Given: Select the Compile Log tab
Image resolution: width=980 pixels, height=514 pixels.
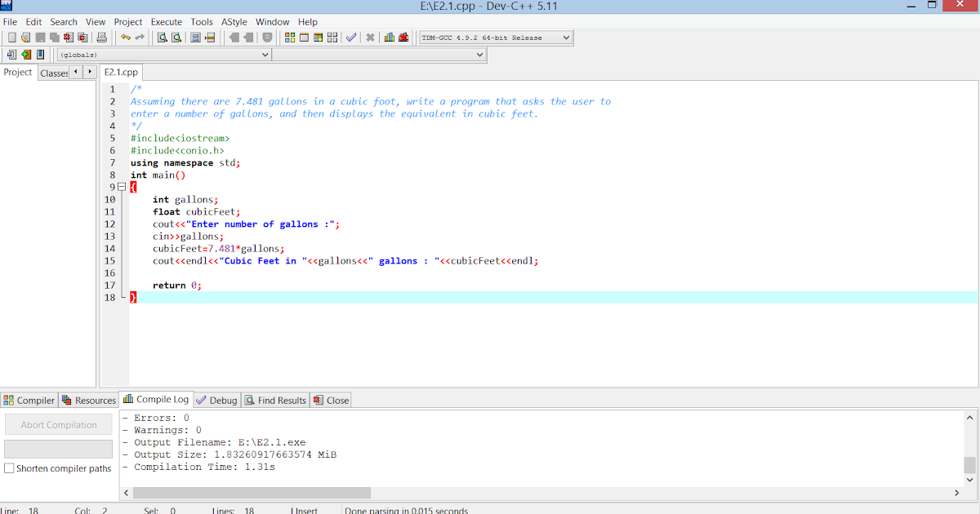Looking at the screenshot, I should click(156, 399).
